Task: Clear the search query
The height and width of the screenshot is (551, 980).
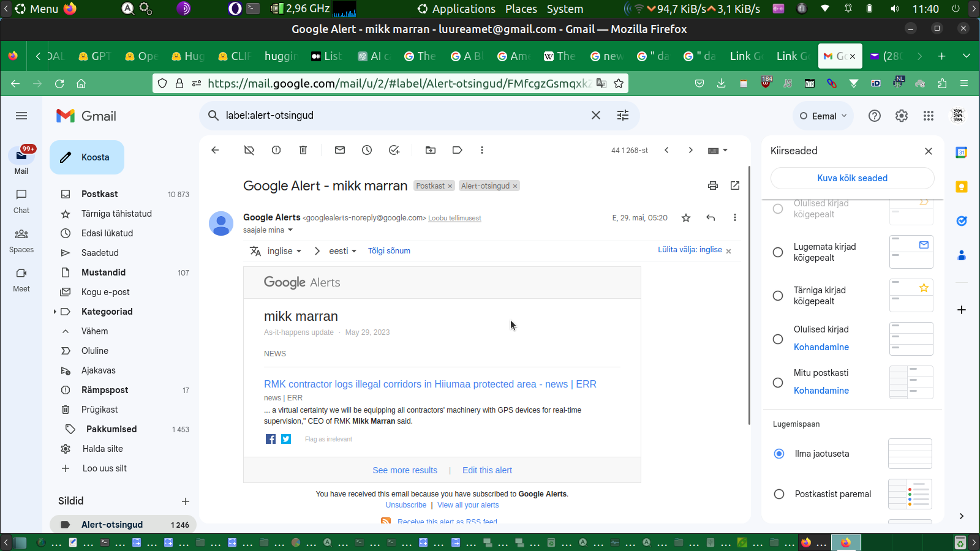Action: [x=595, y=115]
